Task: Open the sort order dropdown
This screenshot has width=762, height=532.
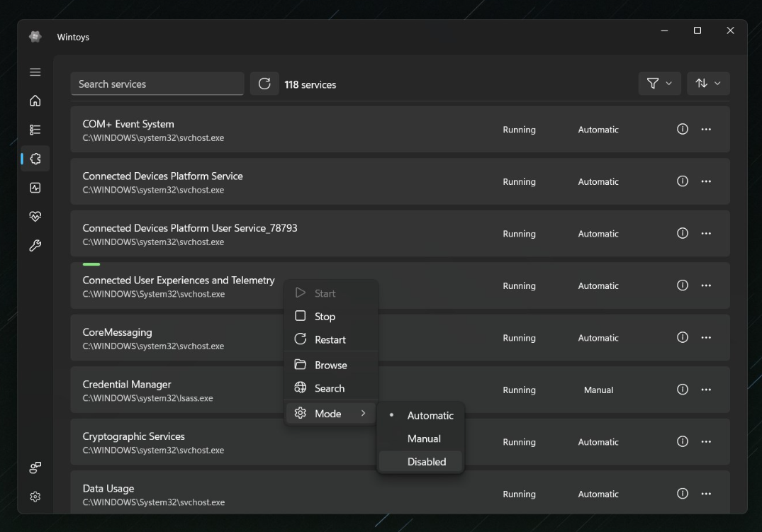Action: (x=707, y=84)
